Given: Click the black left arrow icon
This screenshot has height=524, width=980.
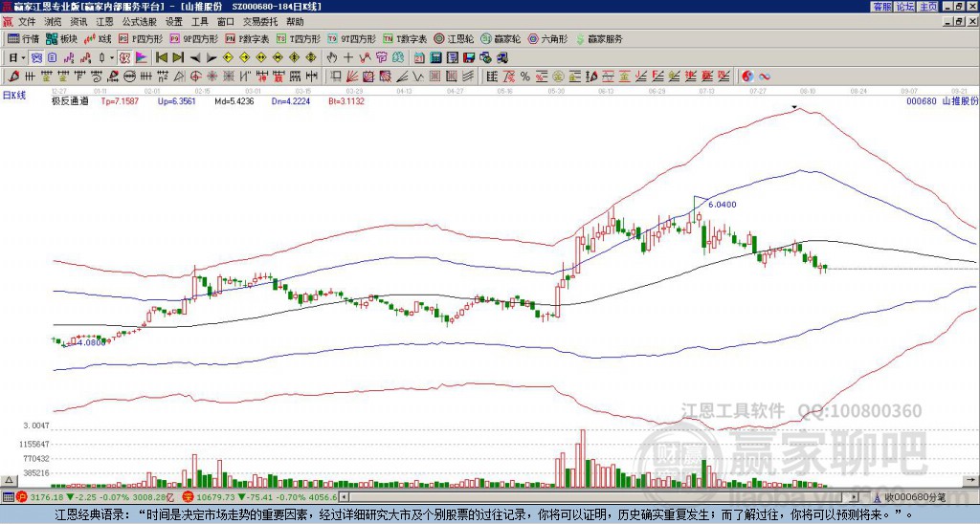Looking at the screenshot, I should [x=195, y=58].
